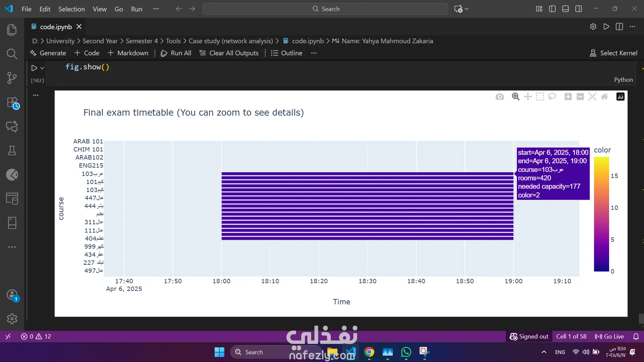Viewport: 644px width, 362px height.
Task: Switch to the code.ipynb tab
Action: (56, 27)
